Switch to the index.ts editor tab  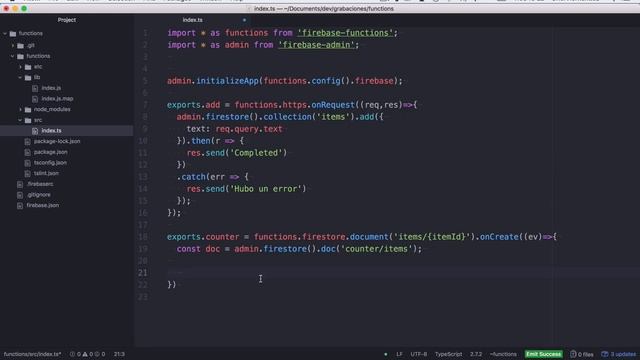193,20
